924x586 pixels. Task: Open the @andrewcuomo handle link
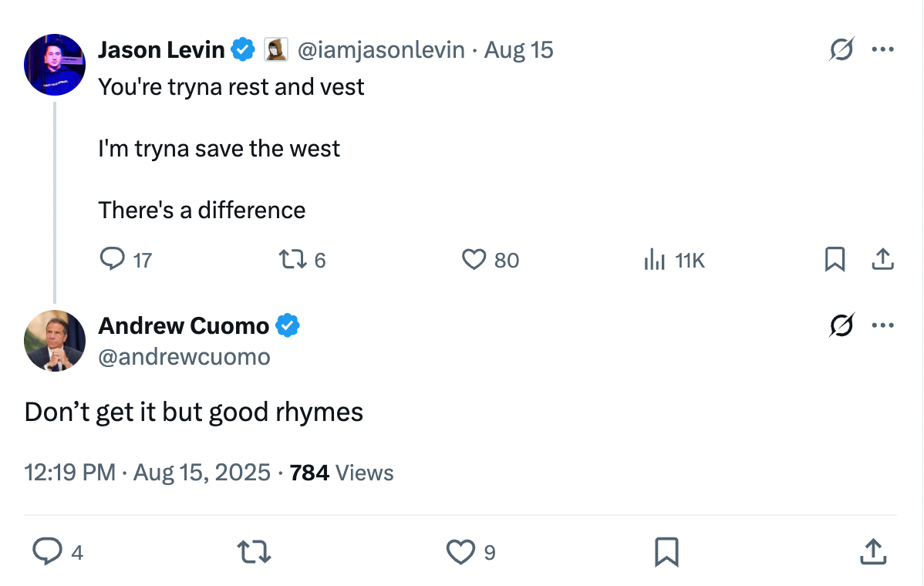184,356
